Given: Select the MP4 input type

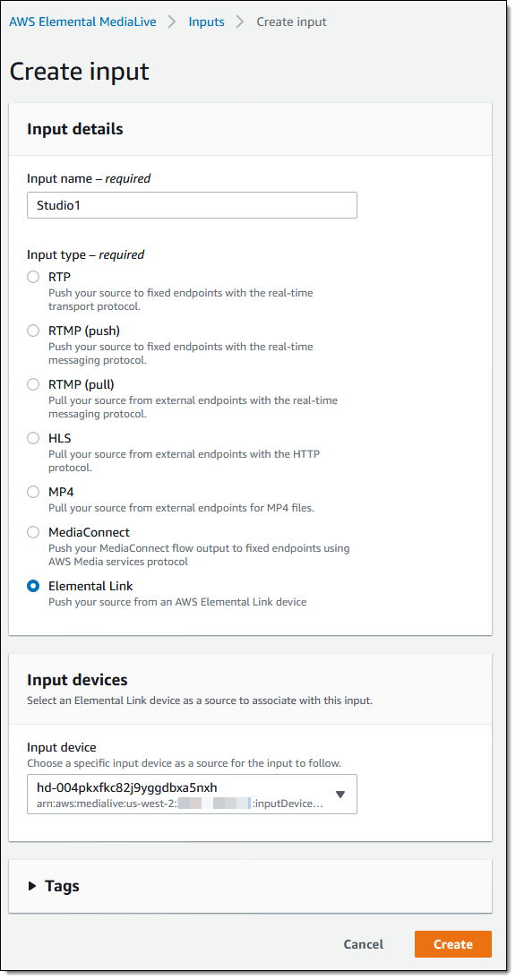Looking at the screenshot, I should click(33, 492).
